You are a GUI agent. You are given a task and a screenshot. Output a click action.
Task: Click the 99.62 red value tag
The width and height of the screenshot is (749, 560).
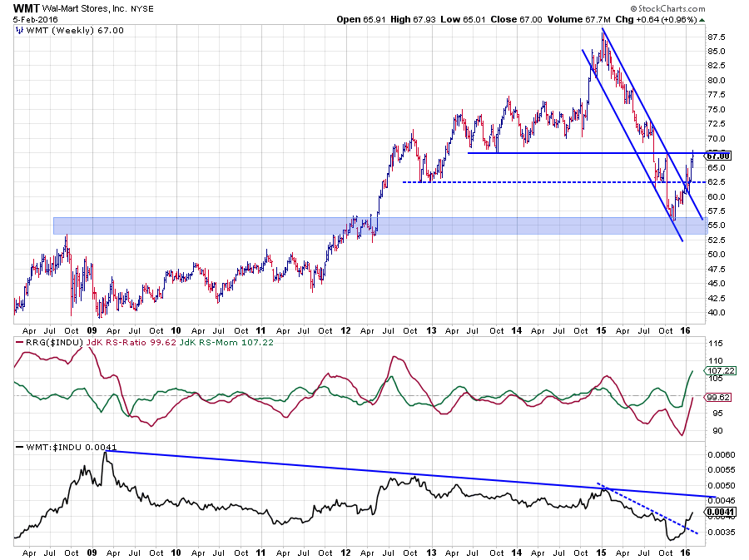tap(718, 397)
